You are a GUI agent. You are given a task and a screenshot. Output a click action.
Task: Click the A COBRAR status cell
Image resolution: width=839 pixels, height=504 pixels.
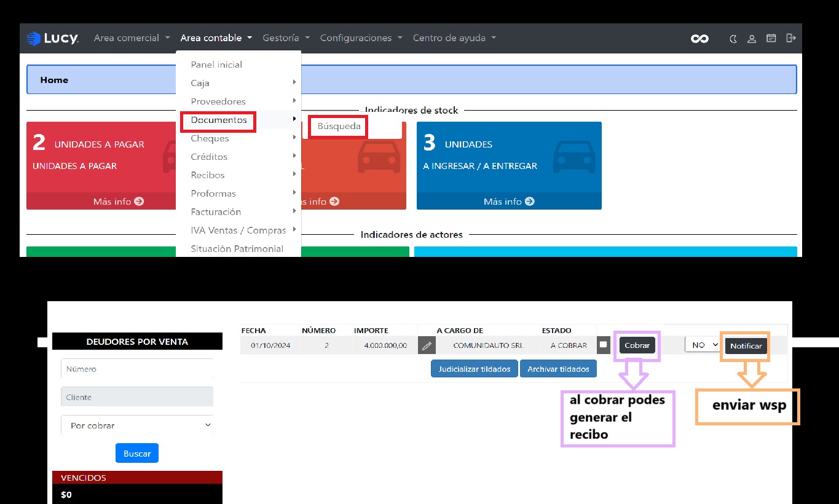(x=569, y=345)
